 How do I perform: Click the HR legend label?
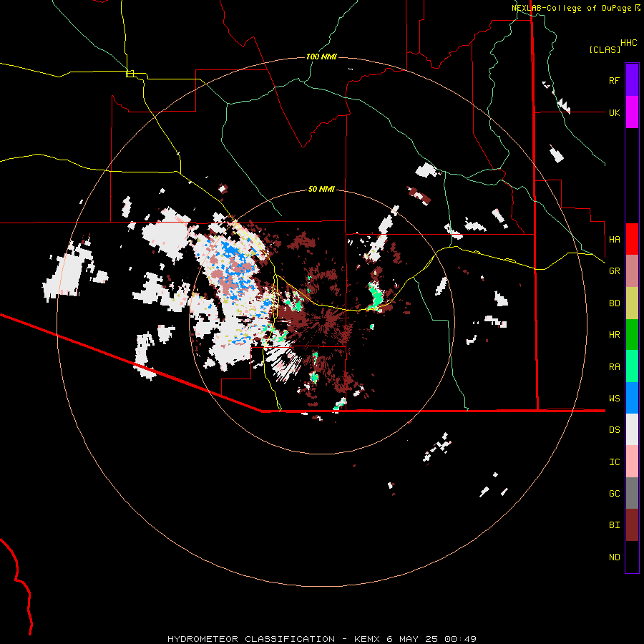pyautogui.click(x=614, y=335)
